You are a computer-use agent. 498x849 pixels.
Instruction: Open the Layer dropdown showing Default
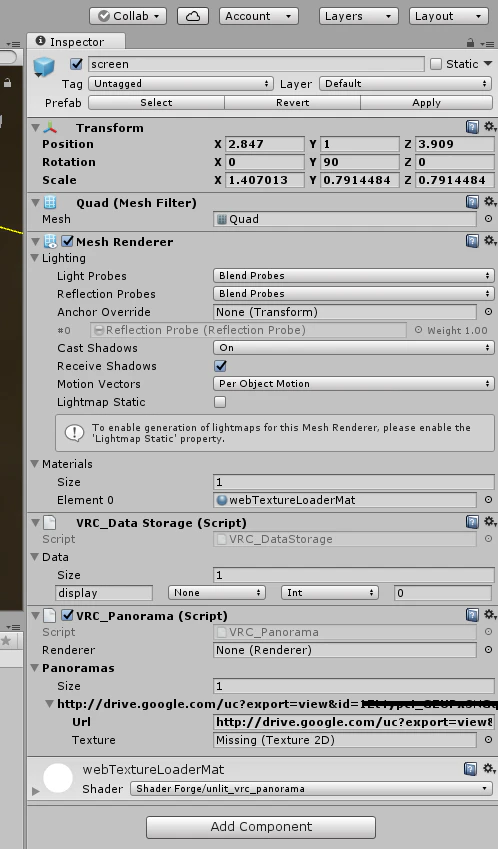(x=405, y=83)
